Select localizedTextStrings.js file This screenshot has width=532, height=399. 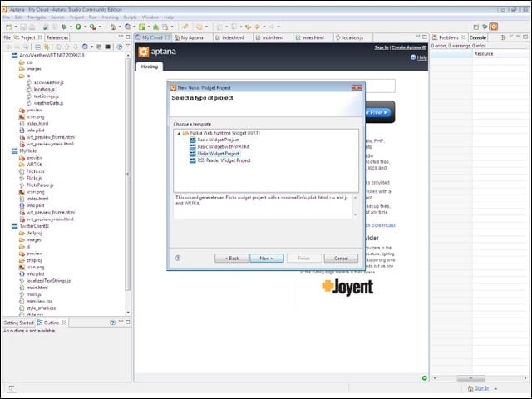pos(45,281)
